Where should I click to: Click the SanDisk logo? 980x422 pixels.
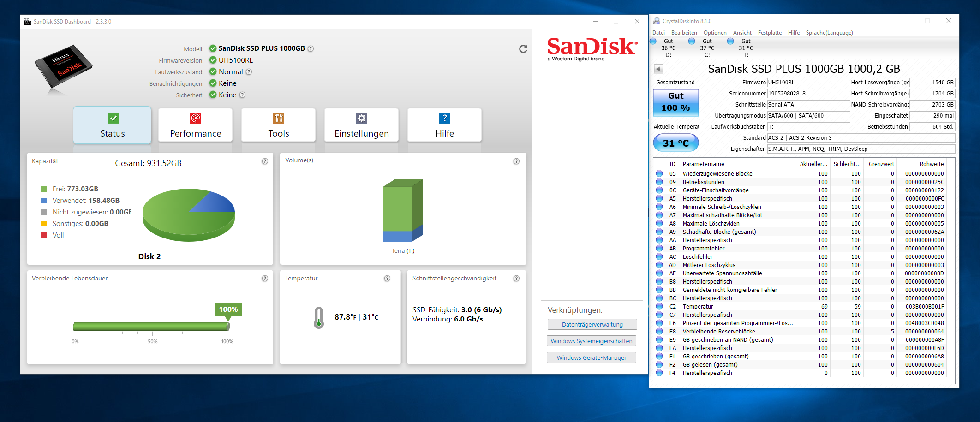point(592,49)
